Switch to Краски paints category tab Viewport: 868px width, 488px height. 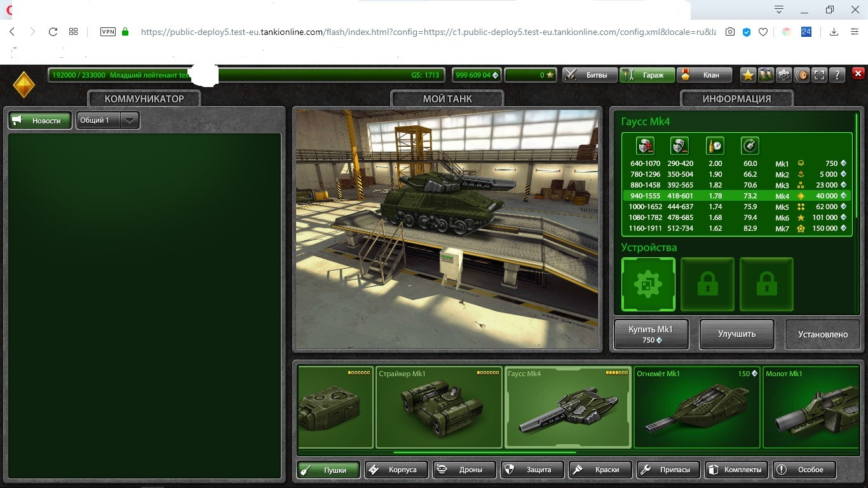point(600,470)
